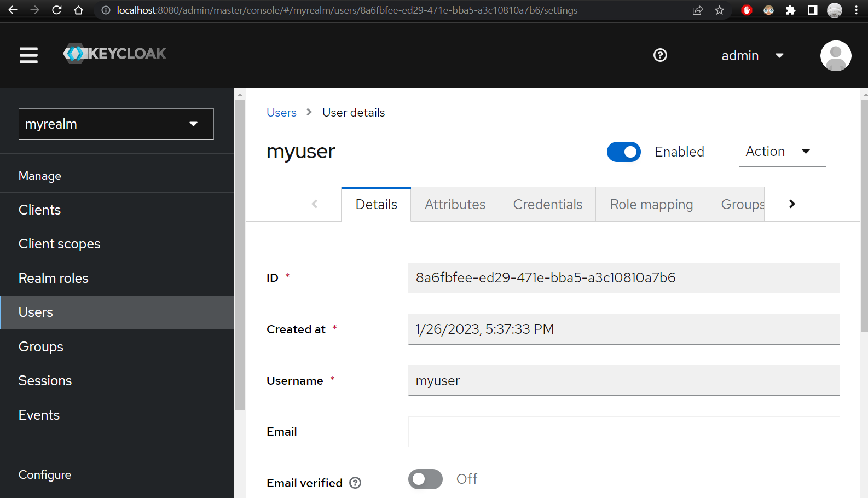
Task: Go to Users breadcrumb link
Action: click(281, 112)
